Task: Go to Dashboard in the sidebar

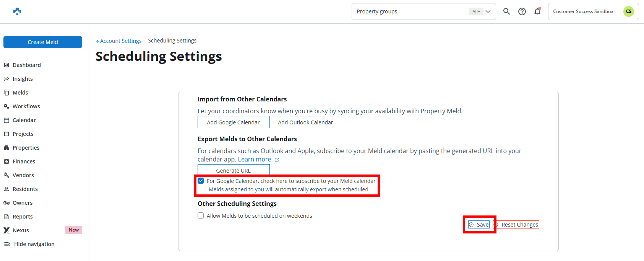Action: point(26,65)
